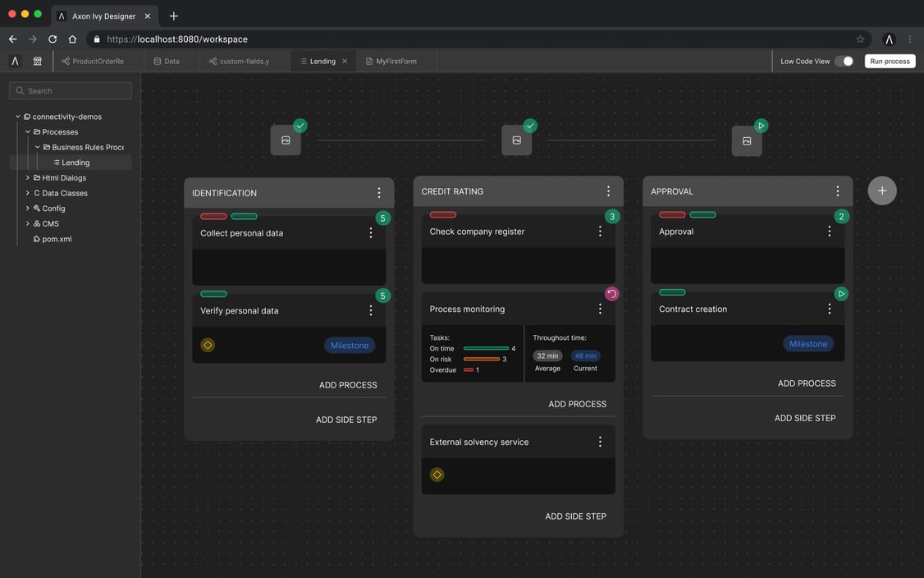Open Process monitoring card options

pos(600,309)
